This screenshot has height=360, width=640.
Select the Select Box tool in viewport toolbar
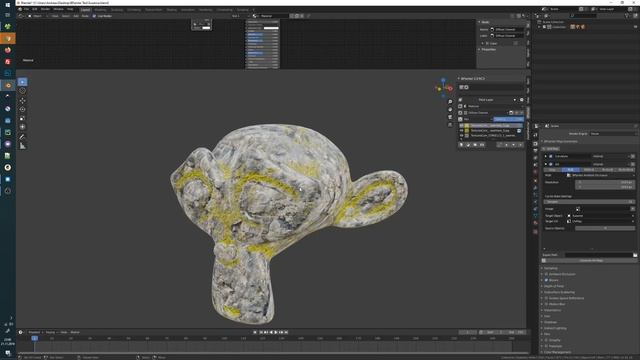point(22,82)
